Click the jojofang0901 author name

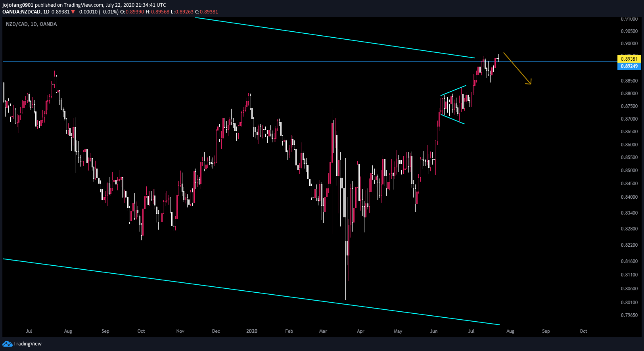18,5
